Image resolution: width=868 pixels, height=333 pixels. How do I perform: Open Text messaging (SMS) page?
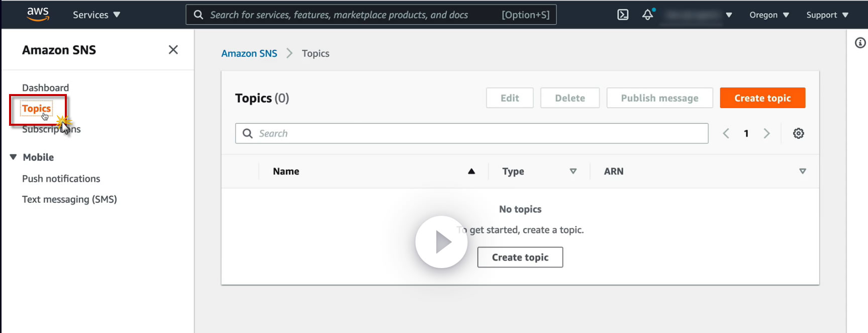coord(69,199)
